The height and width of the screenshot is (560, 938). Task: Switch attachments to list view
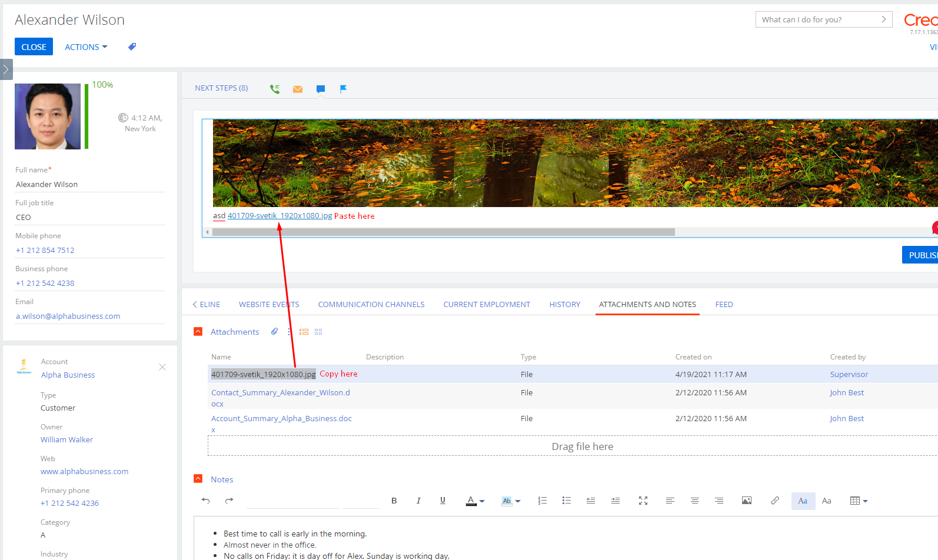pyautogui.click(x=304, y=332)
